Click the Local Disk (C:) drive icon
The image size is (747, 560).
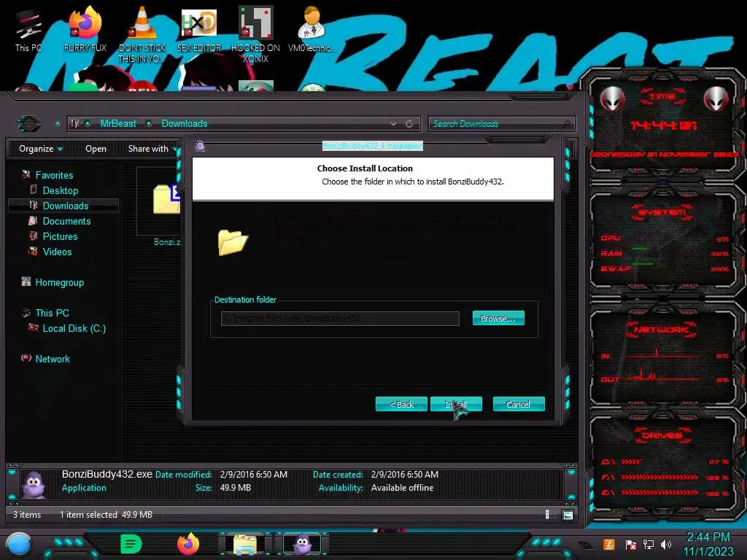coord(34,327)
